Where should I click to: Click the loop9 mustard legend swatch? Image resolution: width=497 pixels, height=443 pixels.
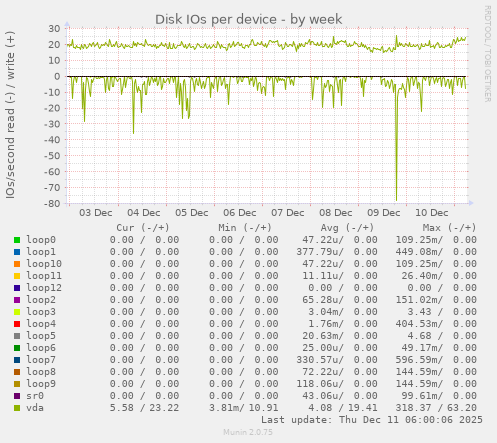pos(17,384)
